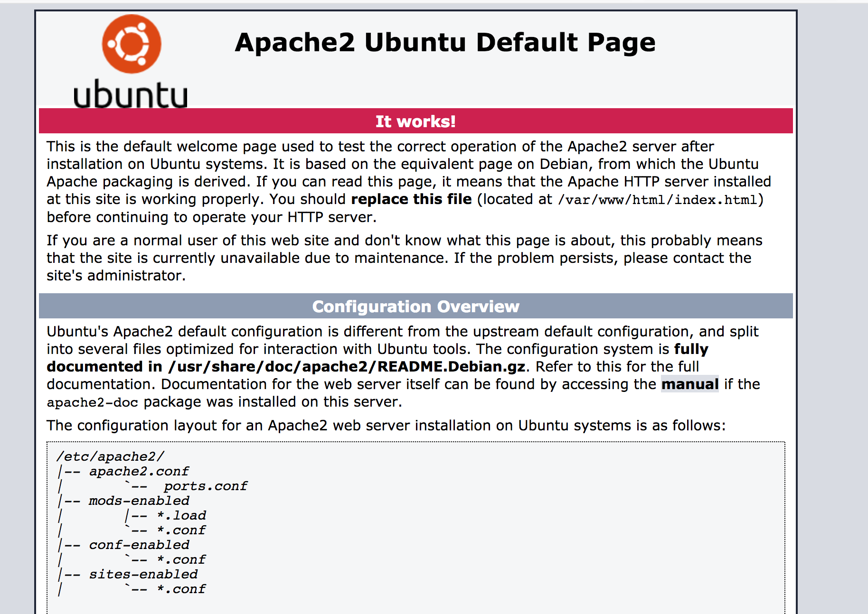Select the *.conf entry under sites-enabled
The image size is (868, 614).
coord(181,589)
